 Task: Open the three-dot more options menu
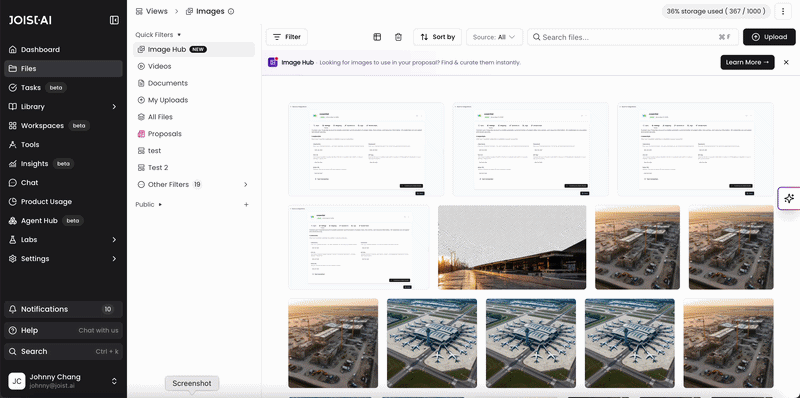[783, 11]
